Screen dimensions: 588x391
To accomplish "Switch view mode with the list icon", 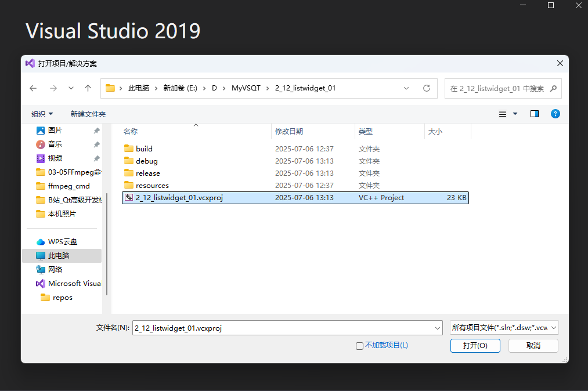I will pyautogui.click(x=502, y=114).
